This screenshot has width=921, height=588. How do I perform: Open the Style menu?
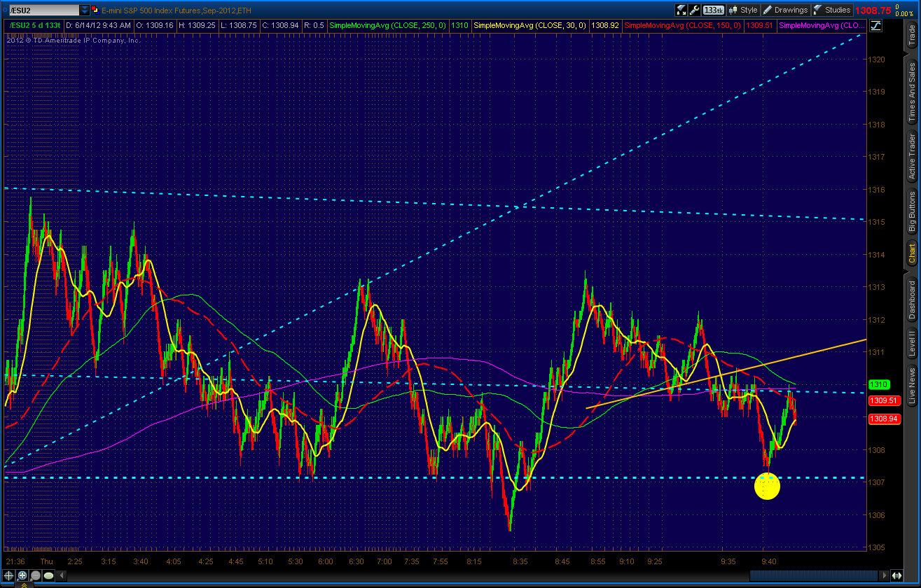coord(744,10)
